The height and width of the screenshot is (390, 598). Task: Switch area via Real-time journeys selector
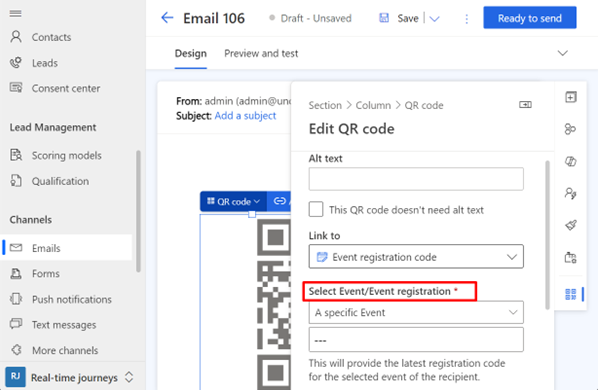click(x=72, y=377)
